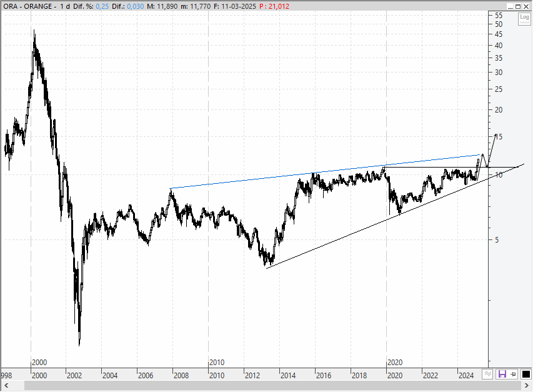533x392 pixels.
Task: Click the 20 label on price axis
Action: (499, 110)
